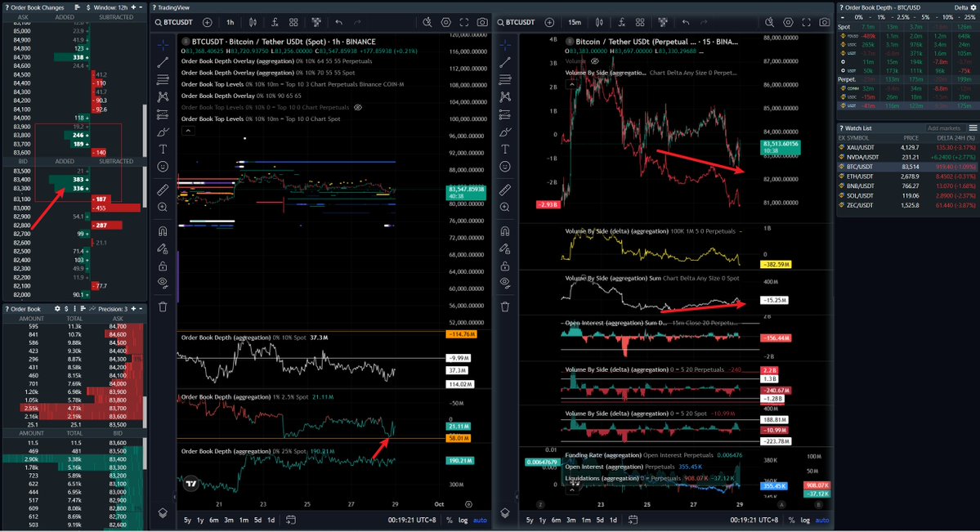Screen dimensions: 980x532
Task: Select the 6m range in the 15m chart
Action: 557,520
